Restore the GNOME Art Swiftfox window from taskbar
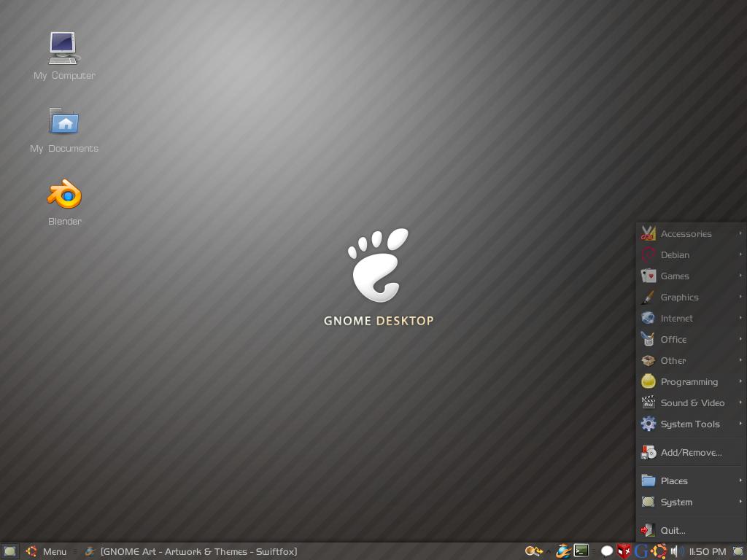The height and width of the screenshot is (560, 747). (x=190, y=551)
